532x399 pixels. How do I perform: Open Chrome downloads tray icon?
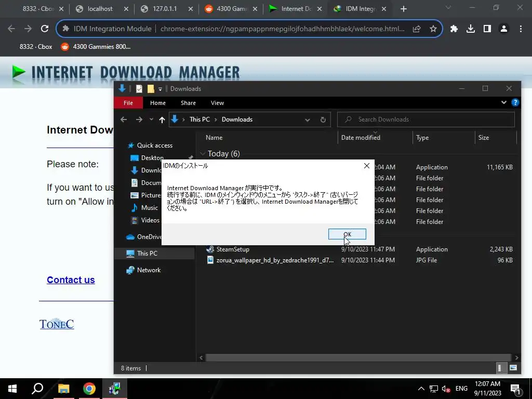[471, 29]
